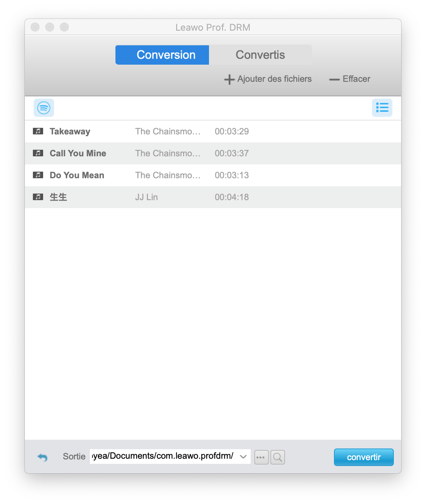Click minus icon beside Effacer
Image resolution: width=426 pixels, height=504 pixels.
tap(334, 79)
